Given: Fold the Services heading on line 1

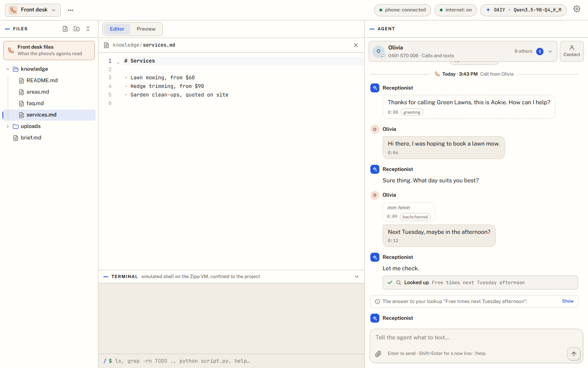Looking at the screenshot, I should pos(118,62).
